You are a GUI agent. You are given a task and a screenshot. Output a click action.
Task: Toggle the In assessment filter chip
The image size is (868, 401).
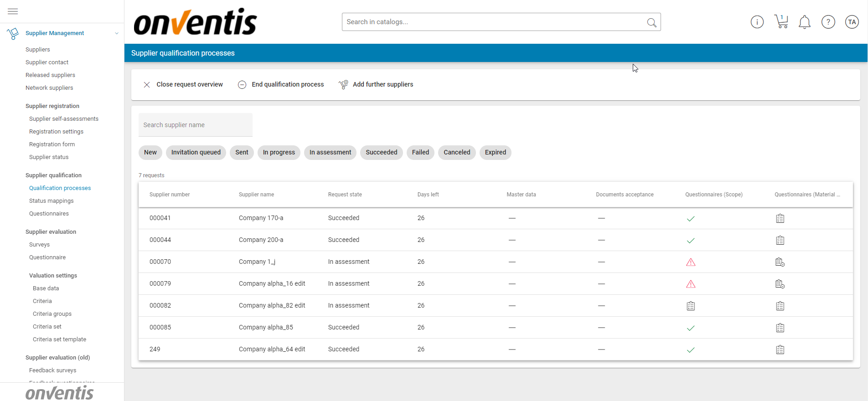coord(330,153)
